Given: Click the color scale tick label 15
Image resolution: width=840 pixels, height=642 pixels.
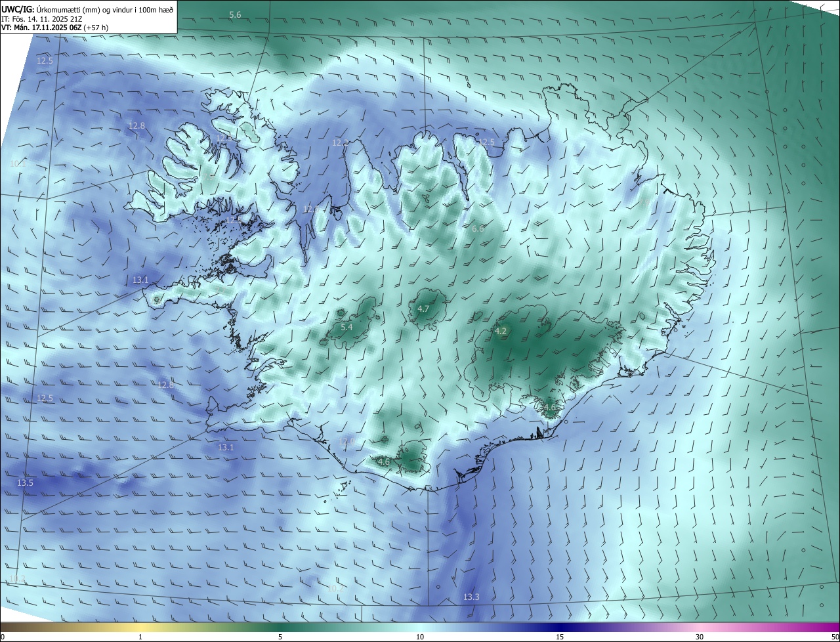Looking at the screenshot, I should pyautogui.click(x=560, y=637).
